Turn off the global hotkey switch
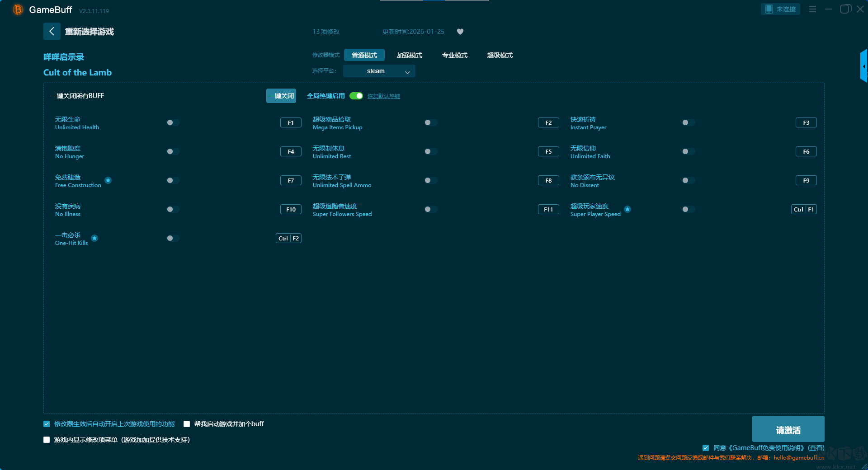868x470 pixels. click(x=356, y=96)
